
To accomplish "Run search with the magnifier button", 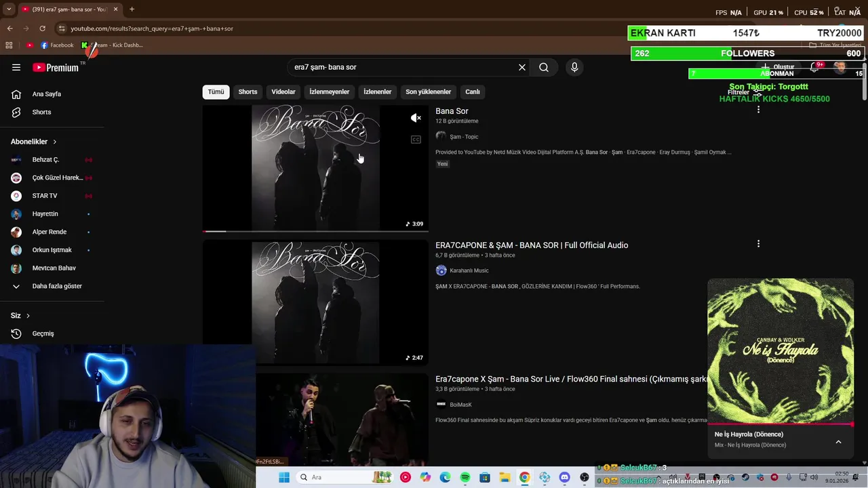I will click(544, 67).
